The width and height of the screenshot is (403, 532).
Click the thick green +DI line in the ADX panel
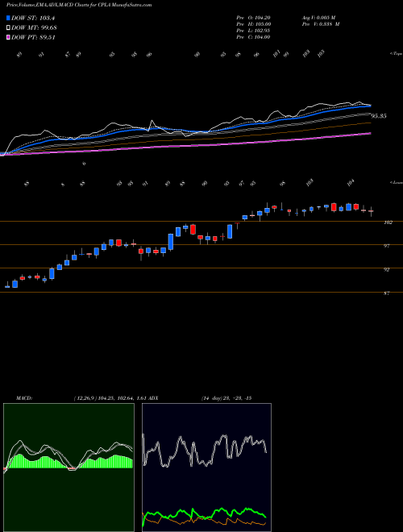tap(221, 509)
